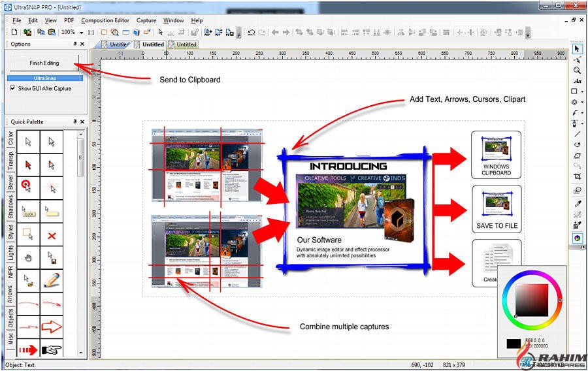Viewport: 588px width, 371px height.
Task: Click the Copy icon in the toolbar
Action: [x=41, y=32]
